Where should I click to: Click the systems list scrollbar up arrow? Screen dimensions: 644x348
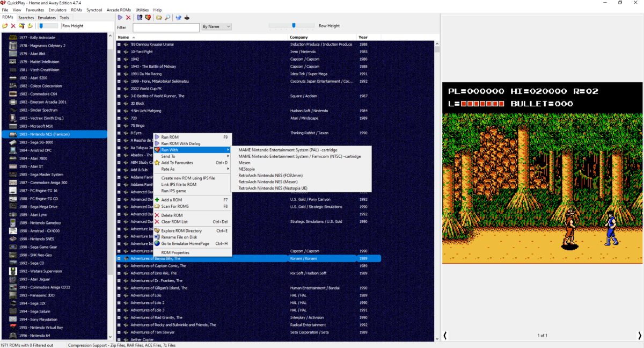coord(111,37)
